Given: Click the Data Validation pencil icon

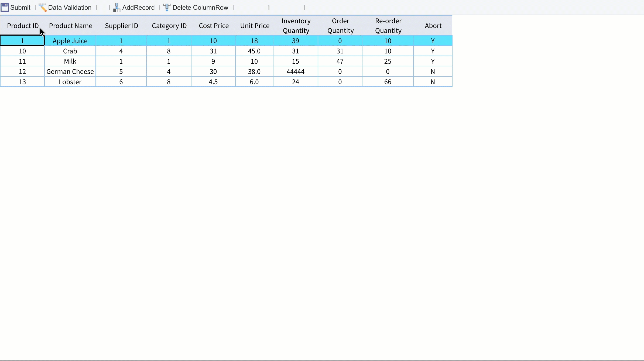Looking at the screenshot, I should point(43,8).
